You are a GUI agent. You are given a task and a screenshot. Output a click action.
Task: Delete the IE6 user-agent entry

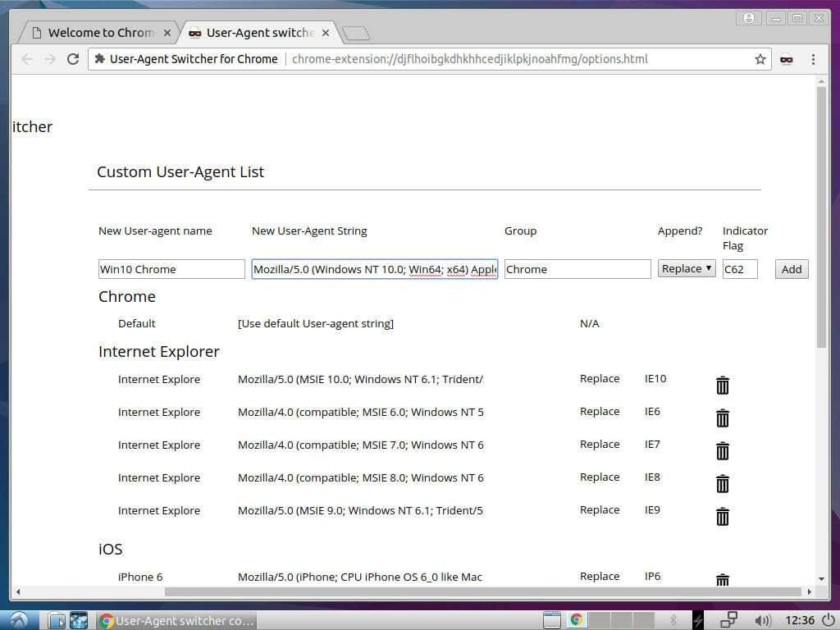coord(722,418)
